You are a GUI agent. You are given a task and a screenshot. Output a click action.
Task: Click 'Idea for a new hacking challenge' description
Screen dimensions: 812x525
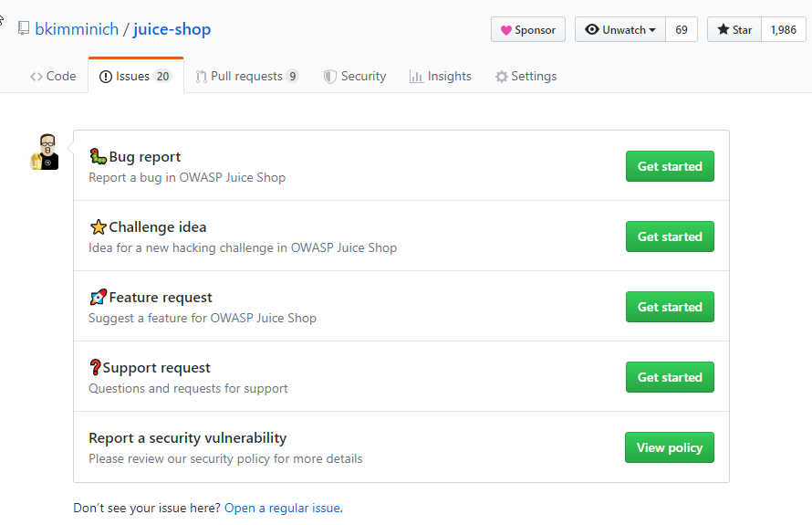[243, 247]
